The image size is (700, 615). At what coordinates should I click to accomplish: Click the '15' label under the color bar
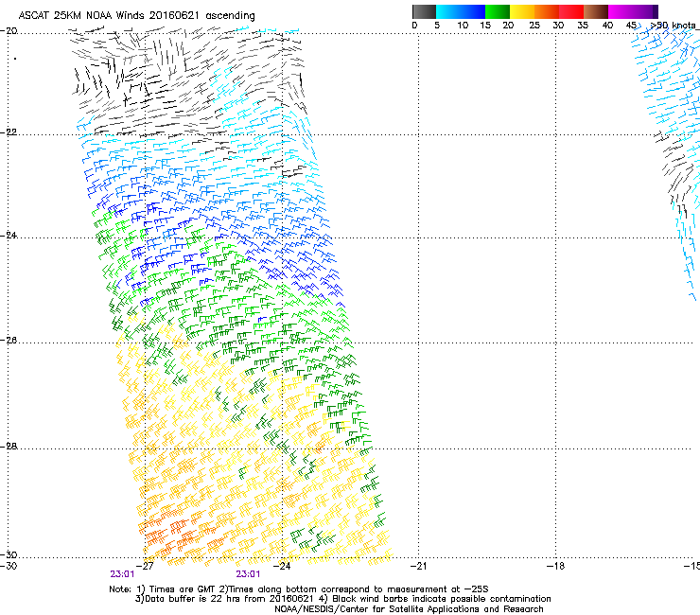coord(485,26)
